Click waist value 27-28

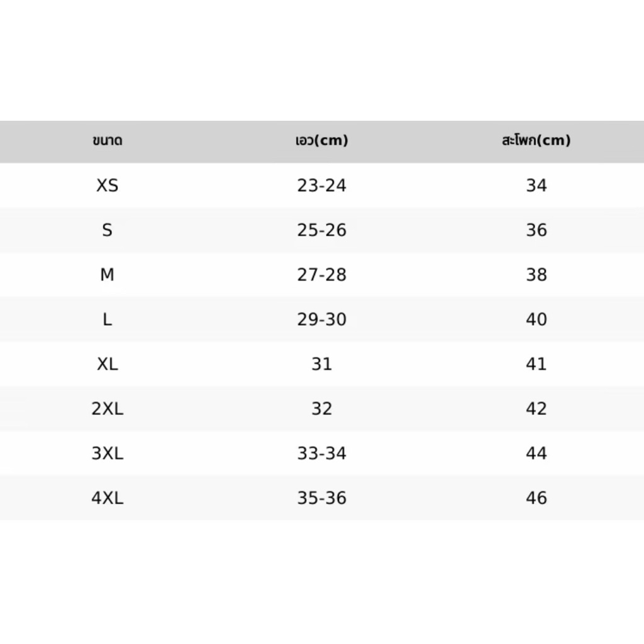click(321, 275)
